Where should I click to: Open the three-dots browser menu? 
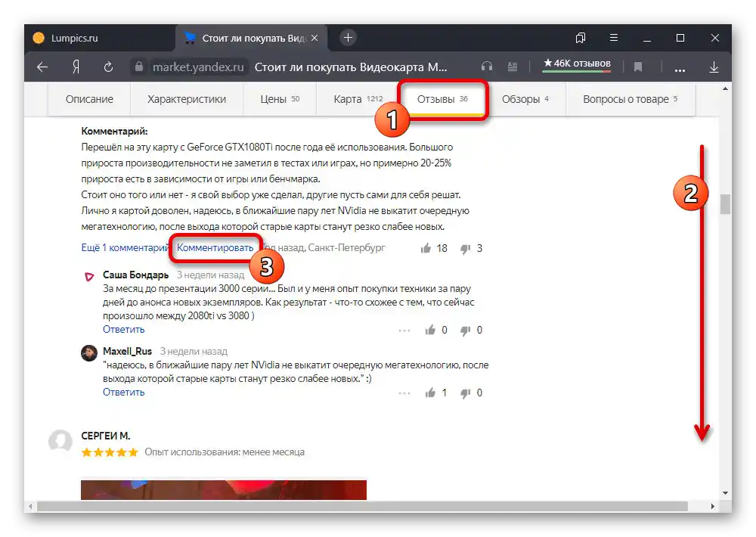click(x=680, y=70)
